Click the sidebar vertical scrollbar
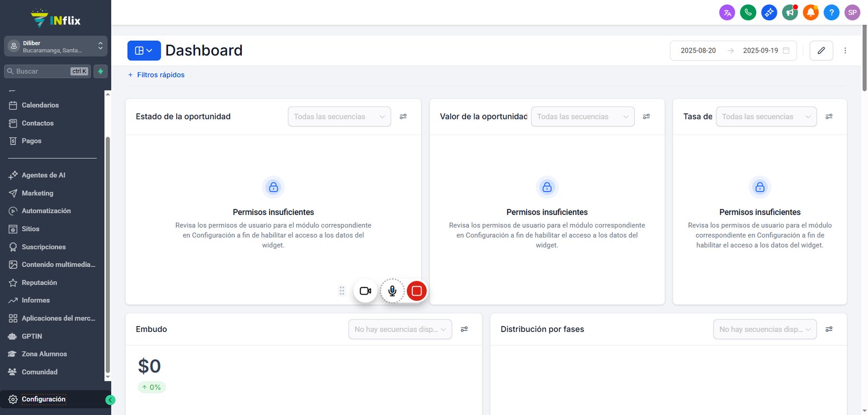This screenshot has width=868, height=415. (x=107, y=255)
